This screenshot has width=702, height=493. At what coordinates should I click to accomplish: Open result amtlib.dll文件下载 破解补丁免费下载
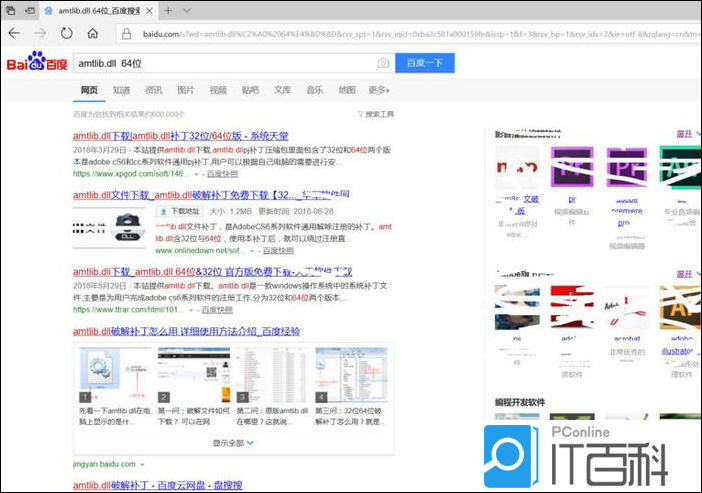(211, 195)
